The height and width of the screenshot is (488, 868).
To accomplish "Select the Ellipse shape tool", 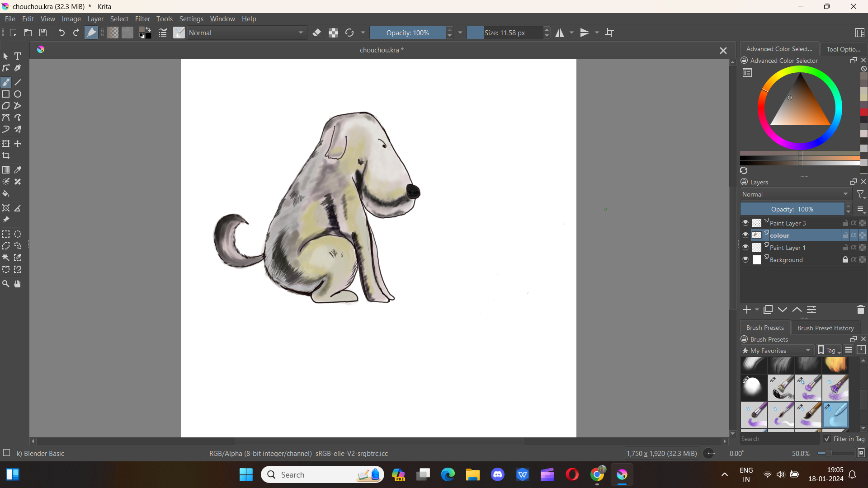I will (x=18, y=94).
